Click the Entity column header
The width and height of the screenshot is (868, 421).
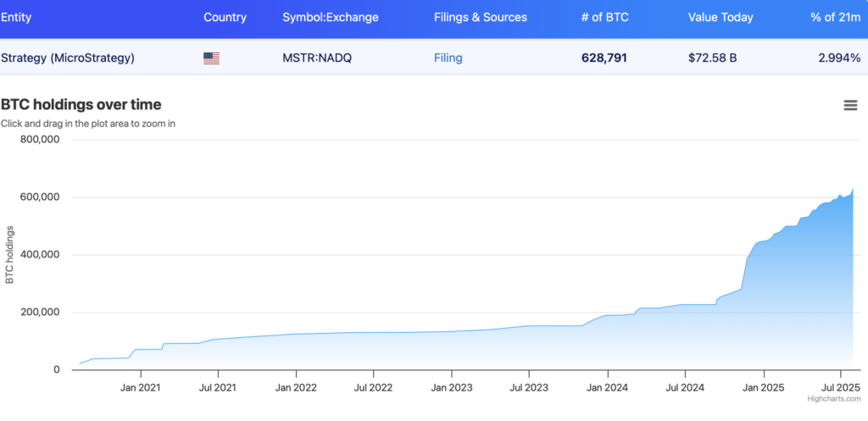(16, 17)
